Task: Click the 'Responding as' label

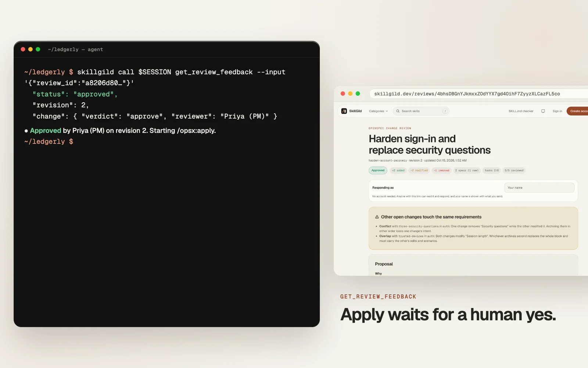Action: 383,188
